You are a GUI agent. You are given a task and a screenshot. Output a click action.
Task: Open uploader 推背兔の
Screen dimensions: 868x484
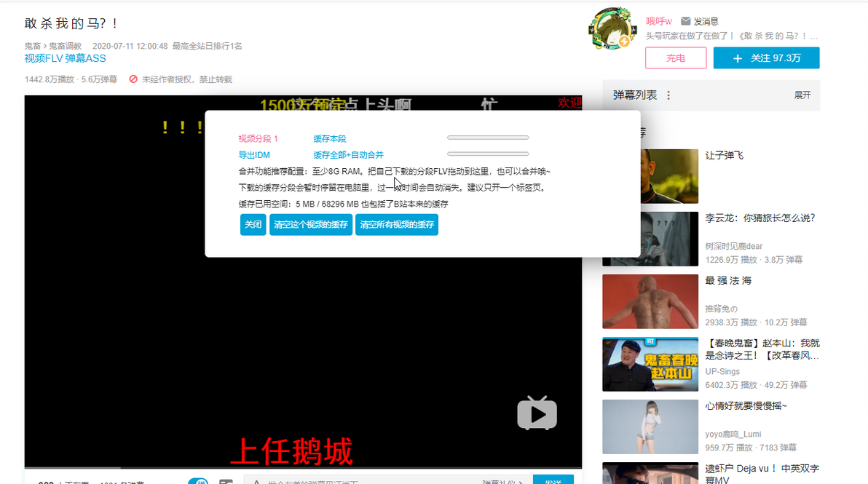(x=722, y=309)
